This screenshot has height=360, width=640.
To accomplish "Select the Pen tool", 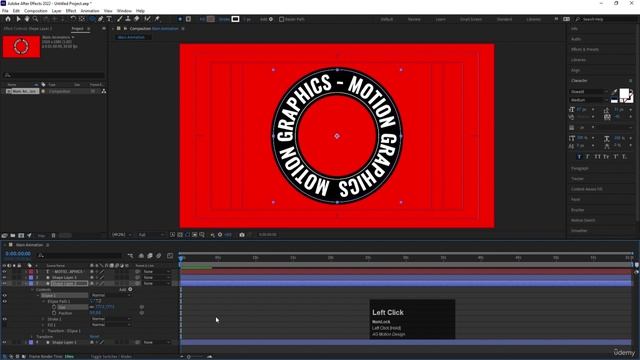I will pos(100,19).
